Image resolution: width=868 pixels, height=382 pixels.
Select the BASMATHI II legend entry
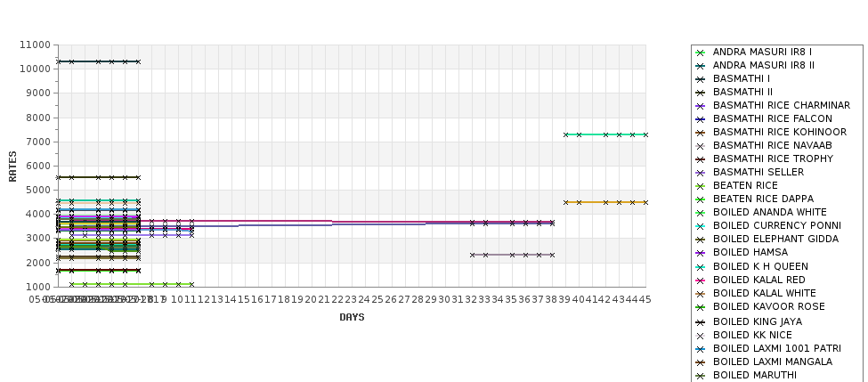click(742, 92)
